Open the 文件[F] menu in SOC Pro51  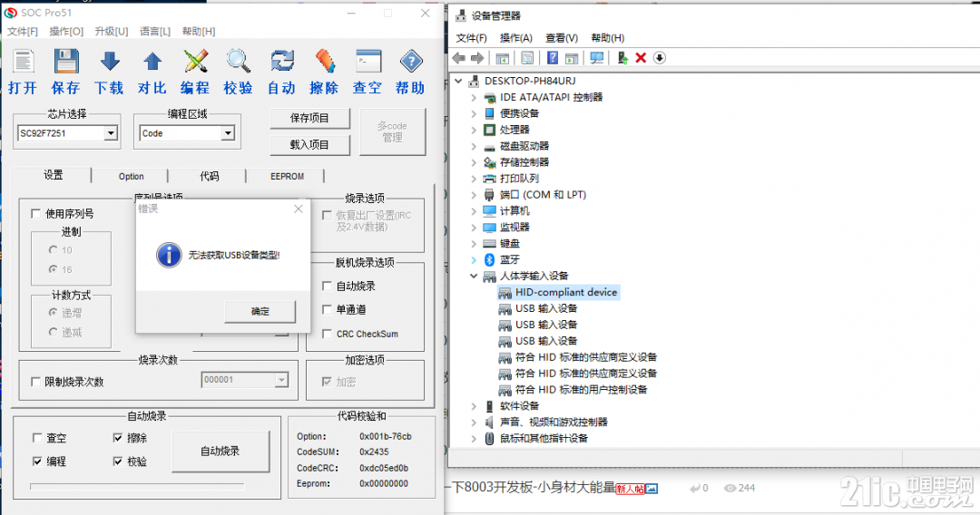(23, 31)
